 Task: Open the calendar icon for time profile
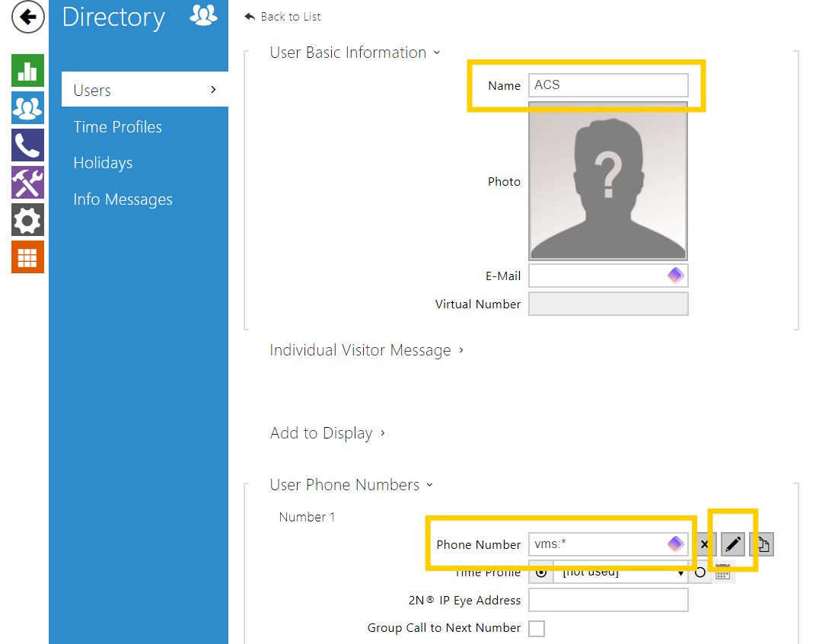(x=722, y=572)
